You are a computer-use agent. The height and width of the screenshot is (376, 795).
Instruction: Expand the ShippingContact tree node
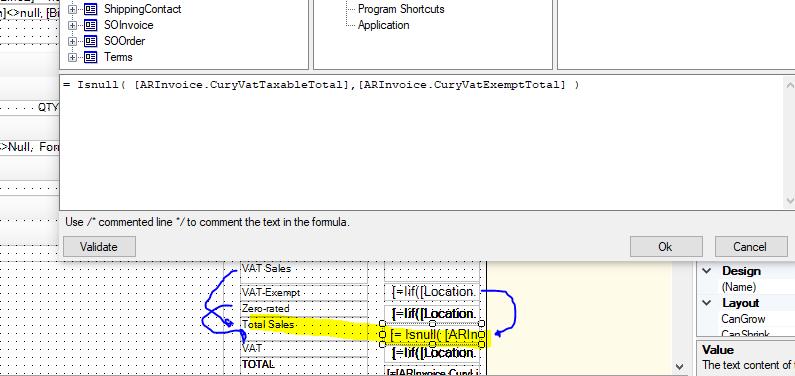[73, 9]
